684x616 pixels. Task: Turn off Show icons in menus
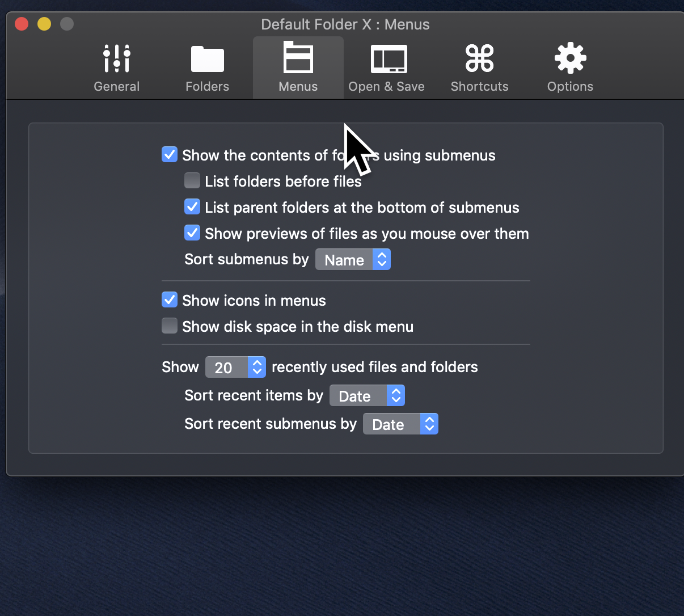click(170, 299)
